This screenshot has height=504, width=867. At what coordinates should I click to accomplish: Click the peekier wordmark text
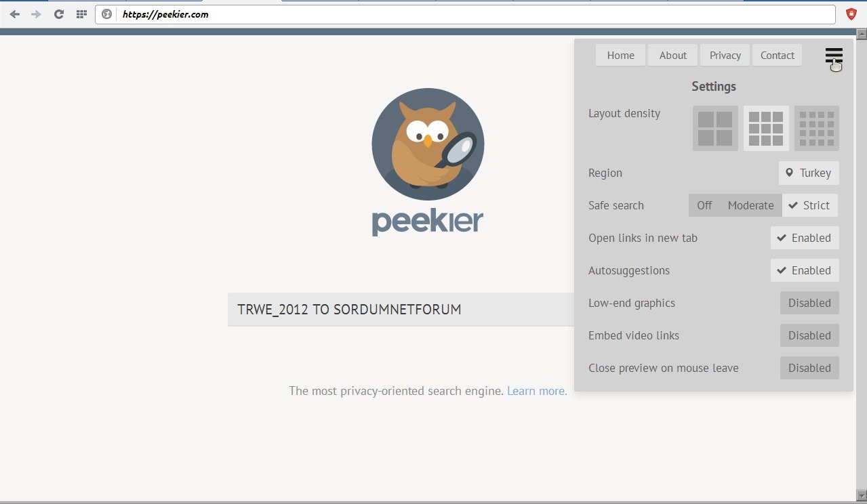(428, 222)
